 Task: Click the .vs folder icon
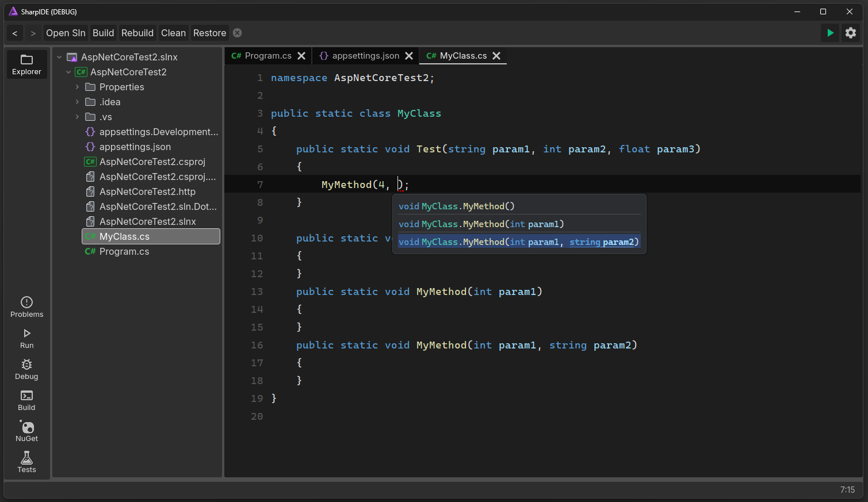[90, 117]
